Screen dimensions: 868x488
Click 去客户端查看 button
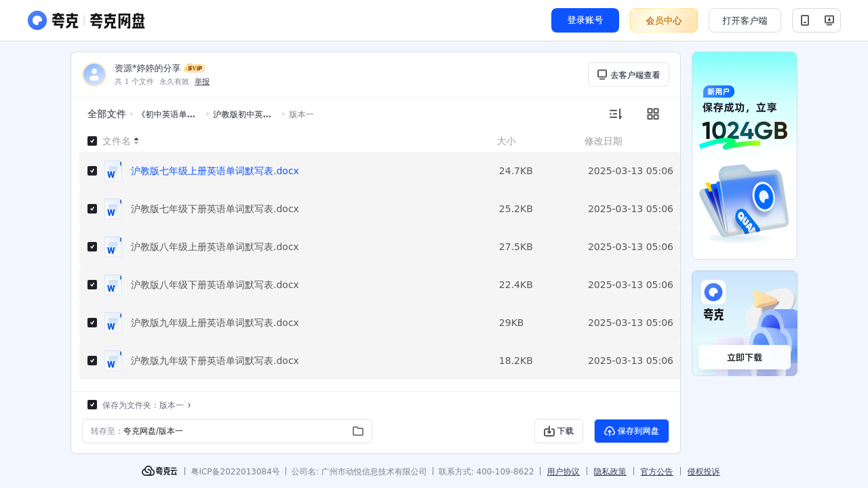pos(629,75)
